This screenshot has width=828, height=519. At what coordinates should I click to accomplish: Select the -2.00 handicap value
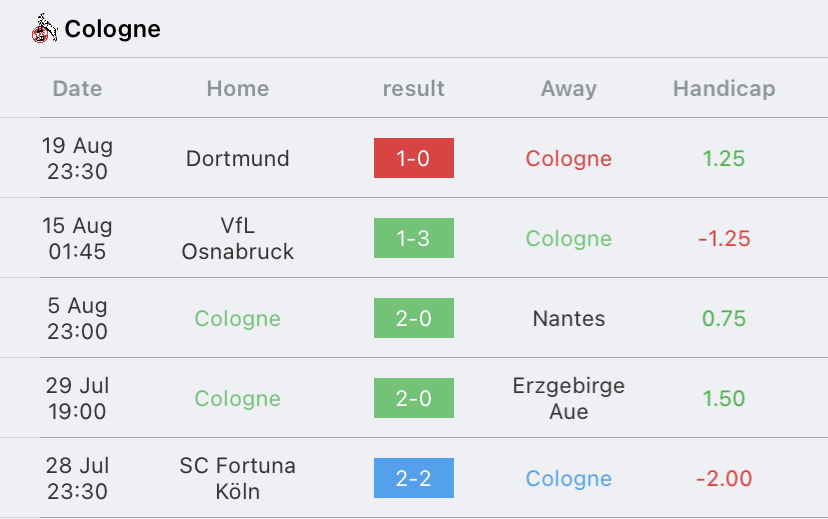(x=724, y=478)
